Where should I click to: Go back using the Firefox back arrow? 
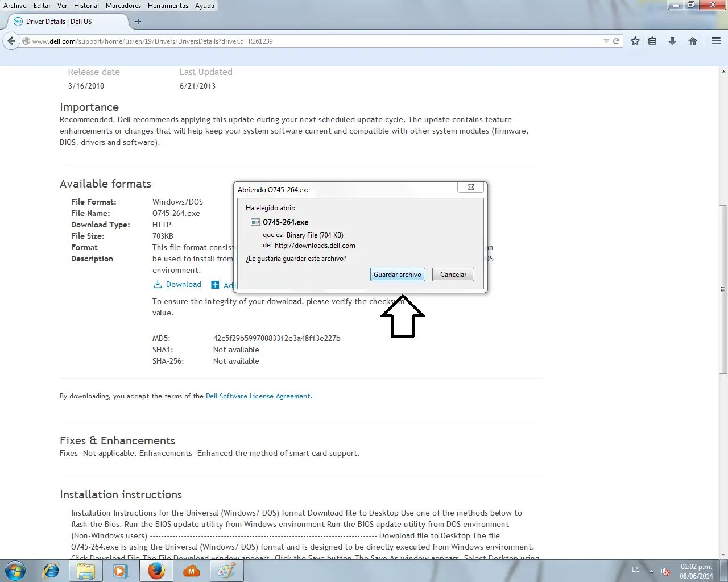coord(11,41)
